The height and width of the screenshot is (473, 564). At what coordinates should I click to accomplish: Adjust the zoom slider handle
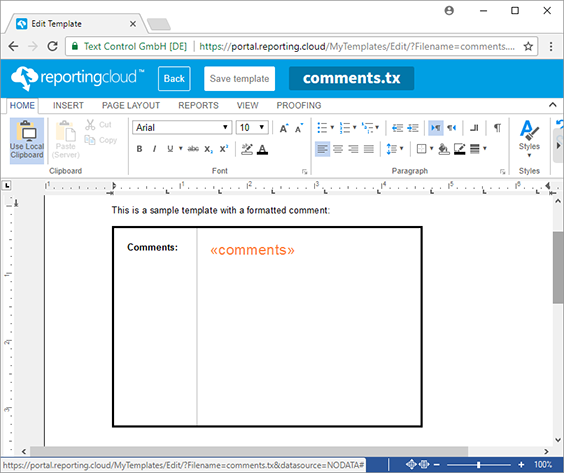click(x=478, y=465)
